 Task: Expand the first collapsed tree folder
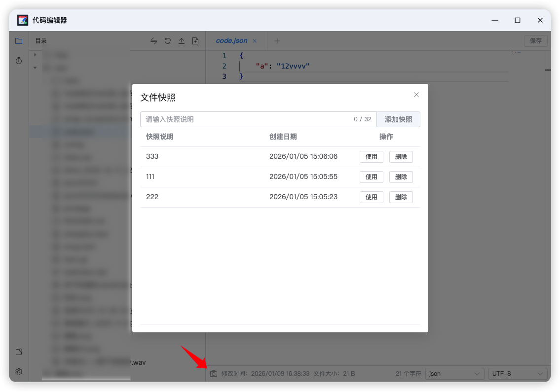click(35, 55)
